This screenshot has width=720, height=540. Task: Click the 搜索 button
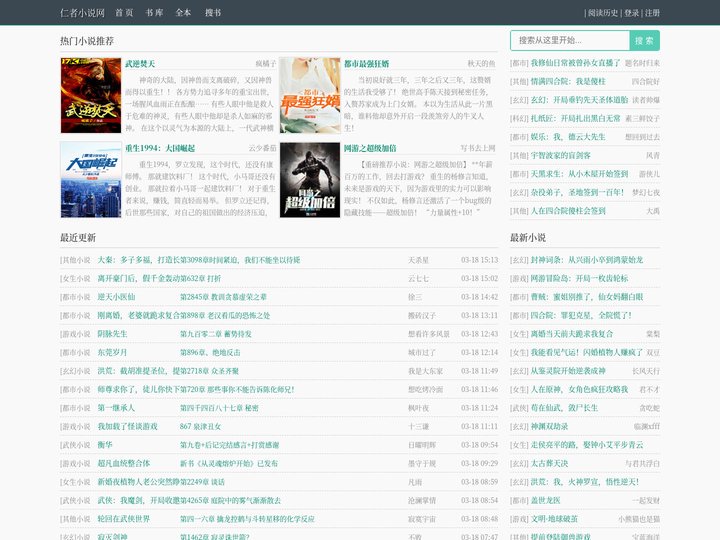point(644,40)
